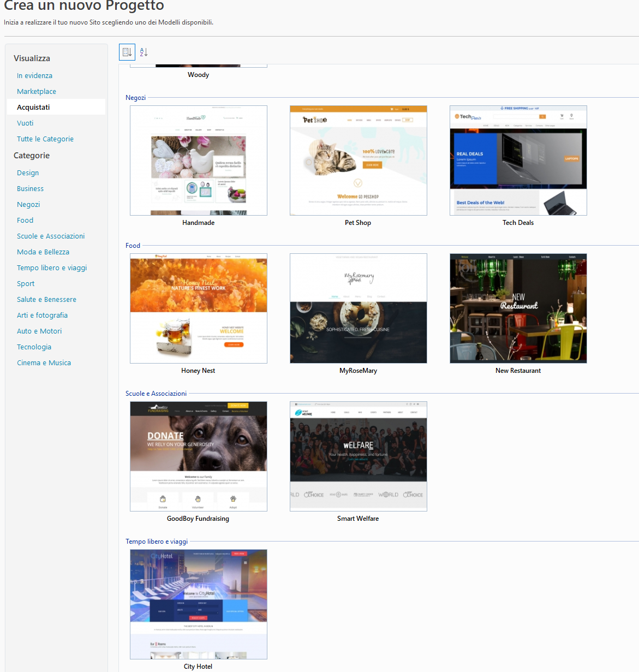This screenshot has height=672, width=639.
Task: Choose the Smart Welfare template
Action: point(358,456)
